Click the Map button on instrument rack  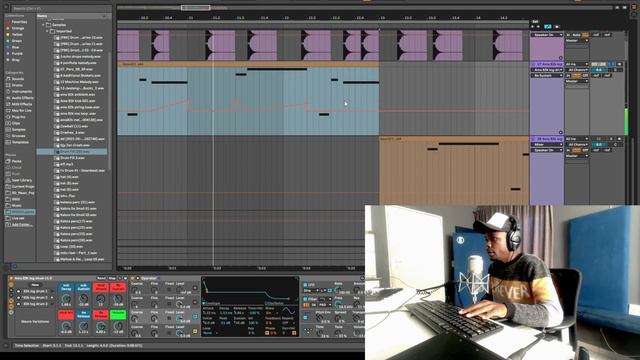coord(112,278)
